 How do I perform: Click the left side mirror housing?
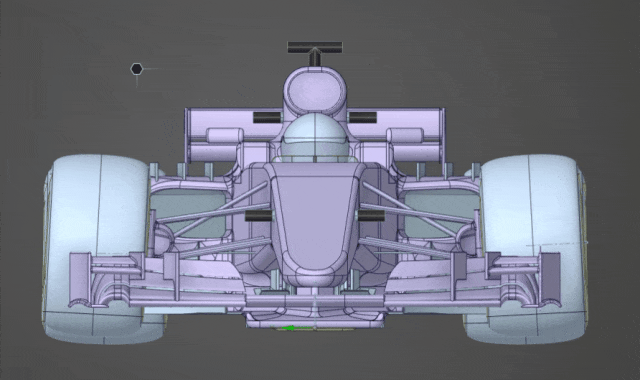click(x=225, y=136)
